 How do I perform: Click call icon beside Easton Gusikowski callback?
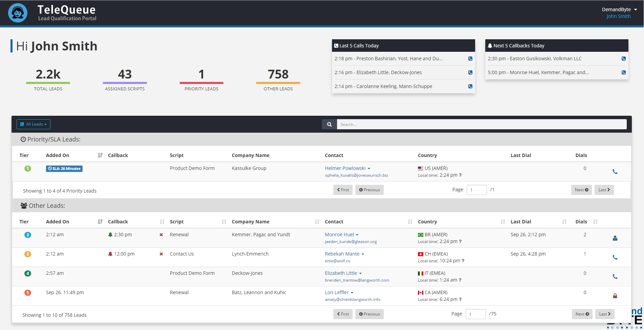coord(623,59)
